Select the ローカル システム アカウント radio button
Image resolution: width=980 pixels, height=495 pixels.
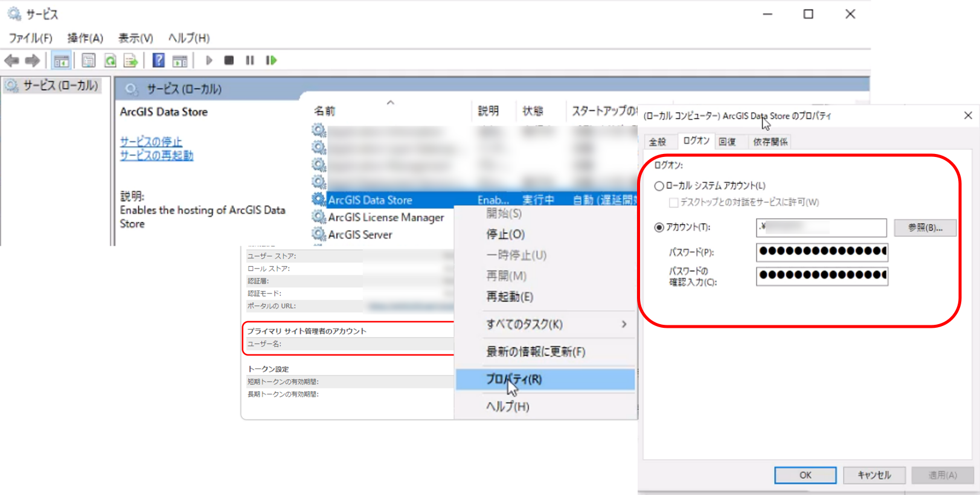click(x=659, y=186)
